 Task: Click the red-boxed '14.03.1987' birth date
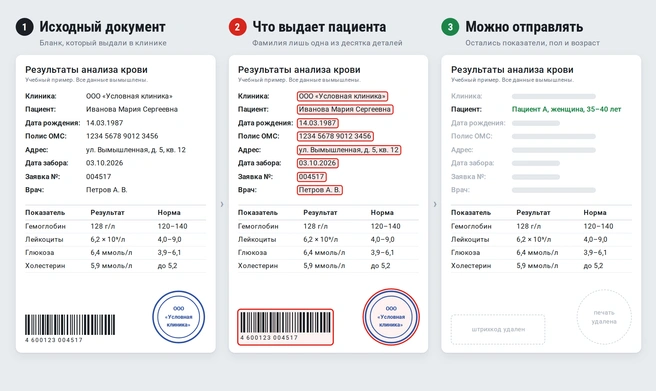pyautogui.click(x=318, y=123)
